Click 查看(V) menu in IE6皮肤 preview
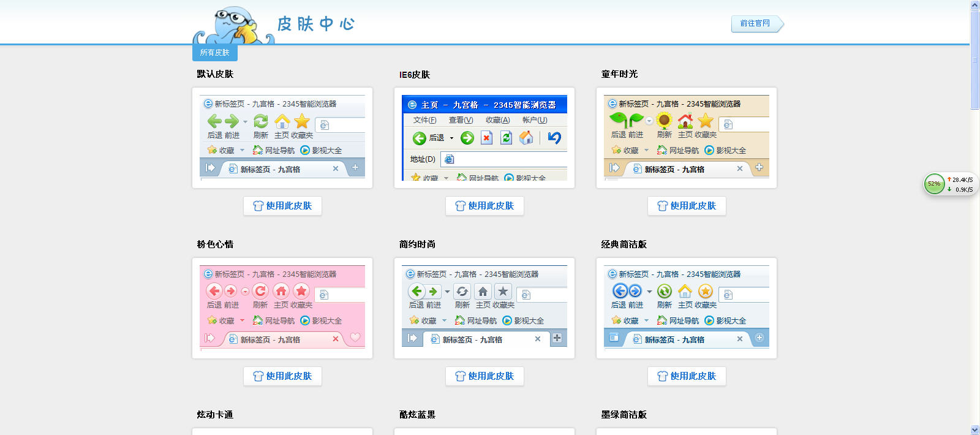Viewport: 980px width, 435px height. click(461, 120)
